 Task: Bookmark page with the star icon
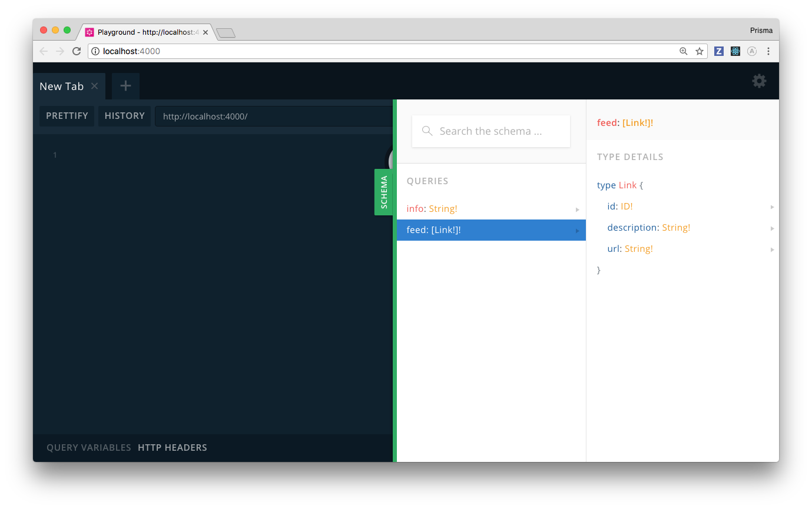click(700, 51)
